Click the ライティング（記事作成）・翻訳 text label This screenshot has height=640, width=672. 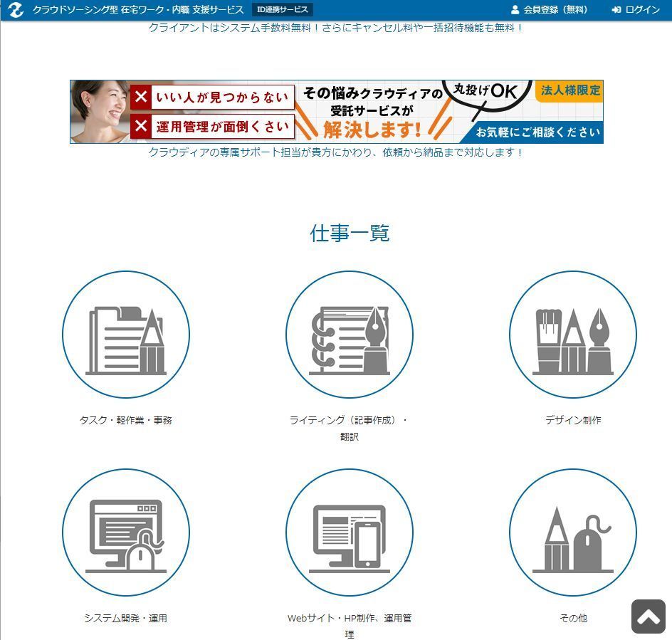point(350,429)
